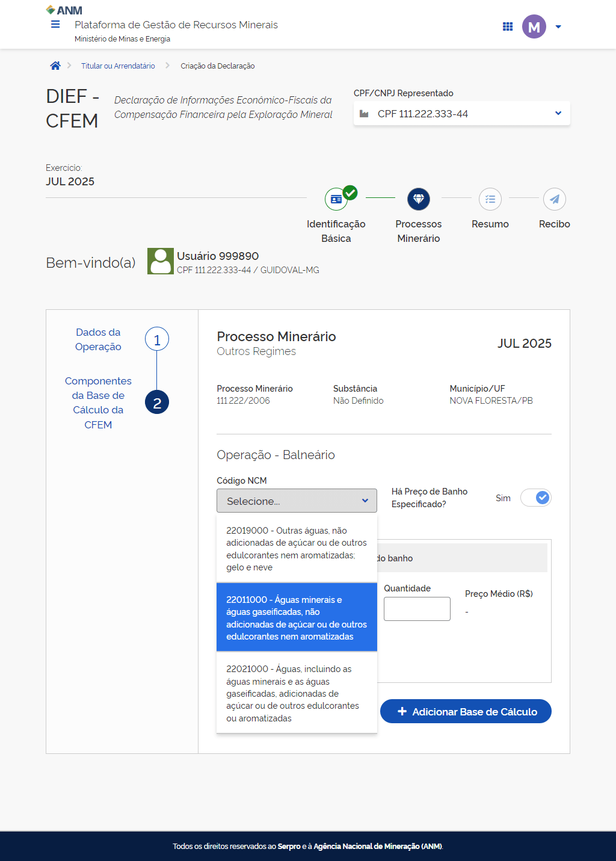Open the CPF/CNPJ Representado dropdown
Viewport: 616px width, 861px height.
[461, 114]
